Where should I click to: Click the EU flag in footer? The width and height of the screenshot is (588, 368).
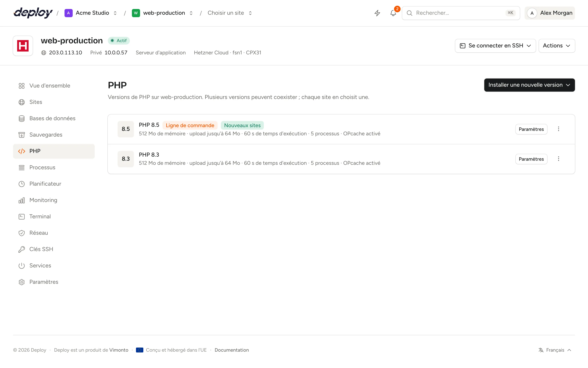(x=139, y=350)
